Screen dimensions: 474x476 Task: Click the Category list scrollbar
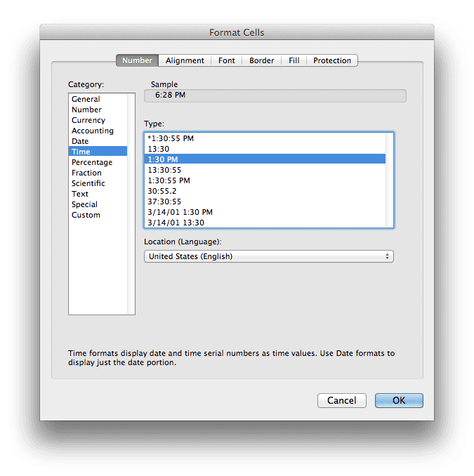point(131,204)
